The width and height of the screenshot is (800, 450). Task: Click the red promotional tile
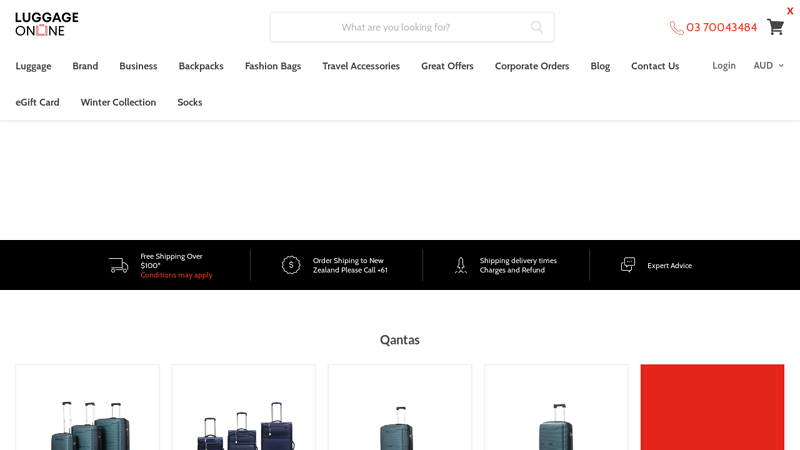(x=712, y=407)
